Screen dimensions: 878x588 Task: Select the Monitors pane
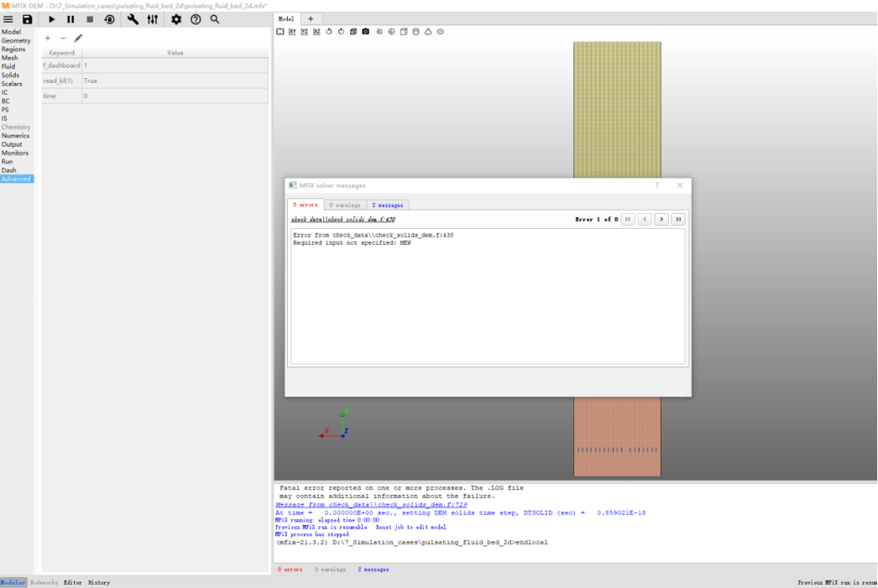point(14,153)
